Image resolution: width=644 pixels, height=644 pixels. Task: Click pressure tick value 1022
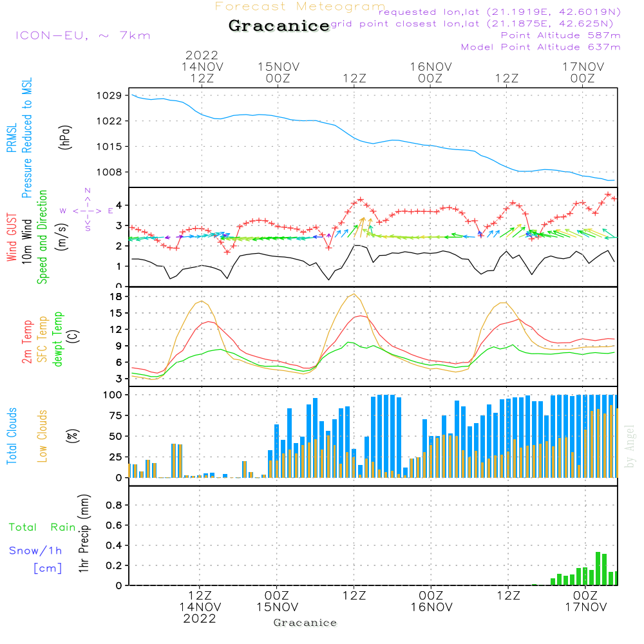pyautogui.click(x=109, y=121)
